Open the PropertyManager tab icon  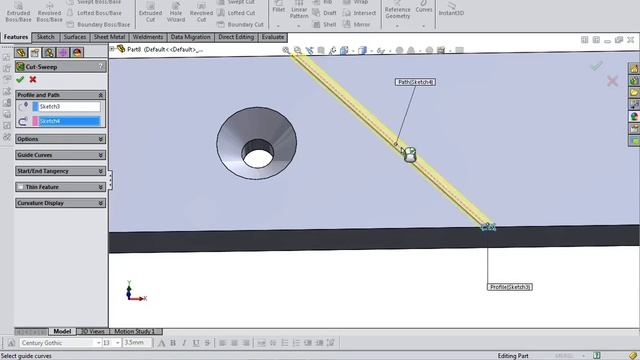pyautogui.click(x=35, y=52)
